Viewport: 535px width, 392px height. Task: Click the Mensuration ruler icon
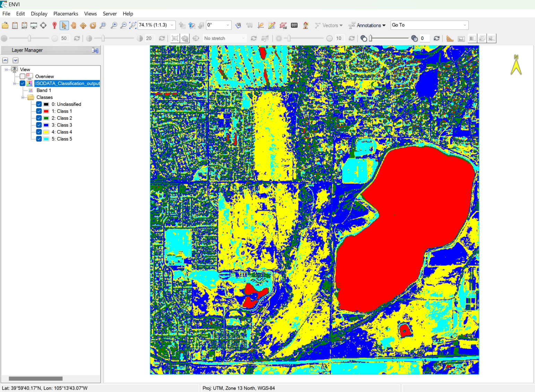pyautogui.click(x=450, y=39)
